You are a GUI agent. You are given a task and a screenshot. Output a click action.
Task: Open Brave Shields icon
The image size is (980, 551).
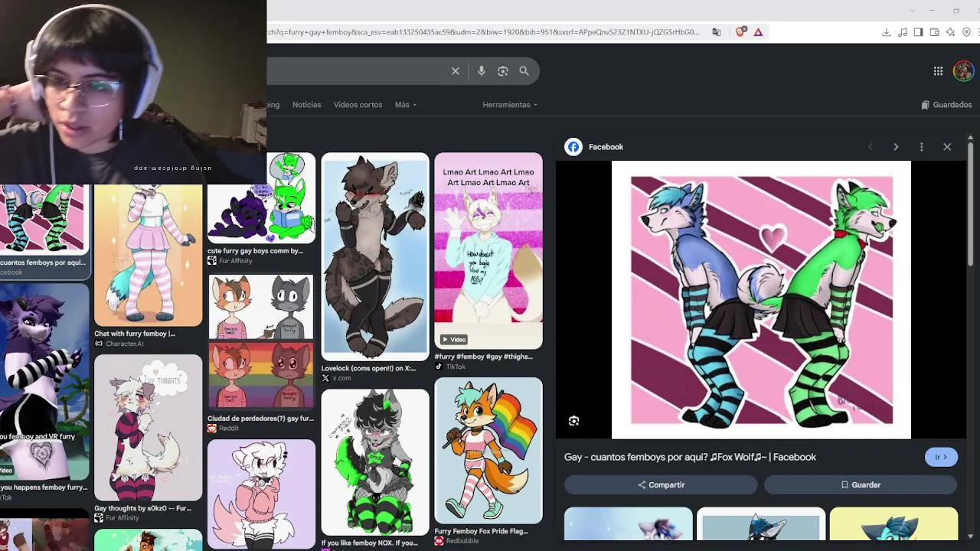click(x=740, y=32)
